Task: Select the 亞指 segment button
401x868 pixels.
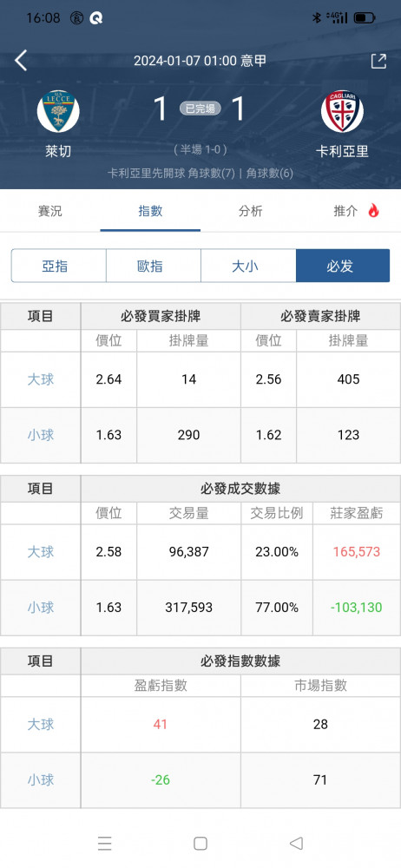Action: pos(59,266)
